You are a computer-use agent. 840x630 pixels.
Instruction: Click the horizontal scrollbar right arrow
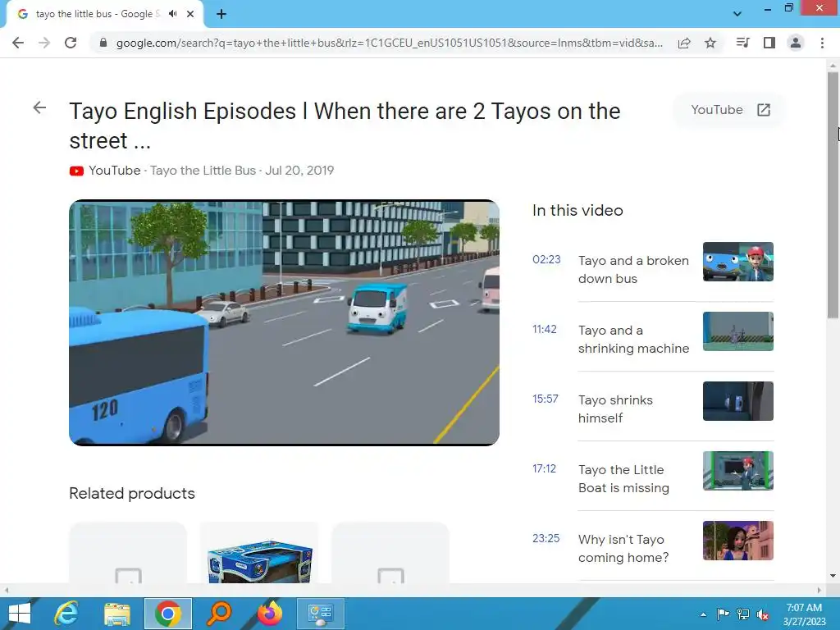[819, 590]
